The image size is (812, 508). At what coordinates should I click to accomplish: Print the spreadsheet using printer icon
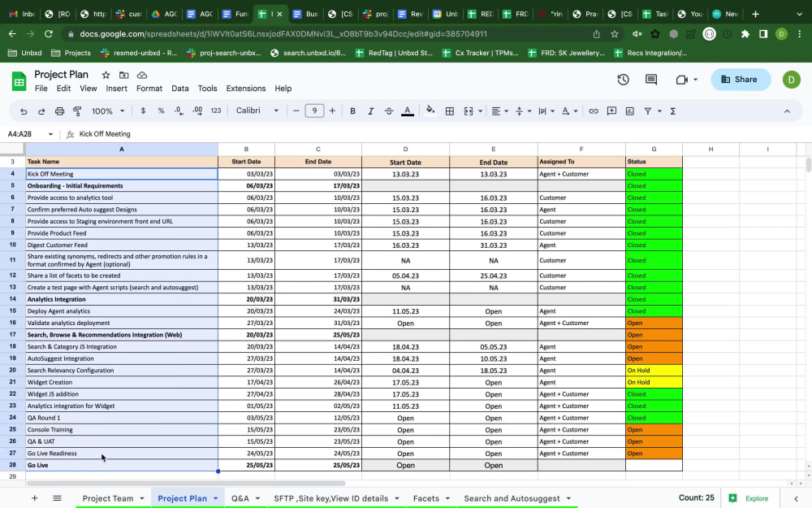59,111
